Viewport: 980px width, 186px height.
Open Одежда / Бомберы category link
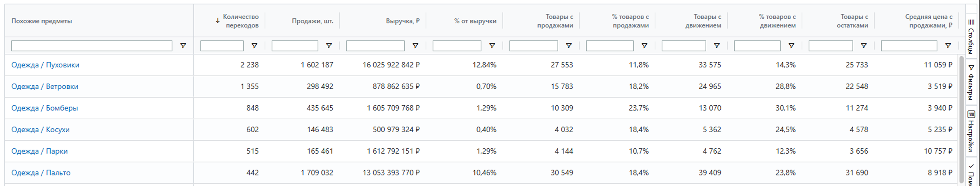[x=45, y=108]
